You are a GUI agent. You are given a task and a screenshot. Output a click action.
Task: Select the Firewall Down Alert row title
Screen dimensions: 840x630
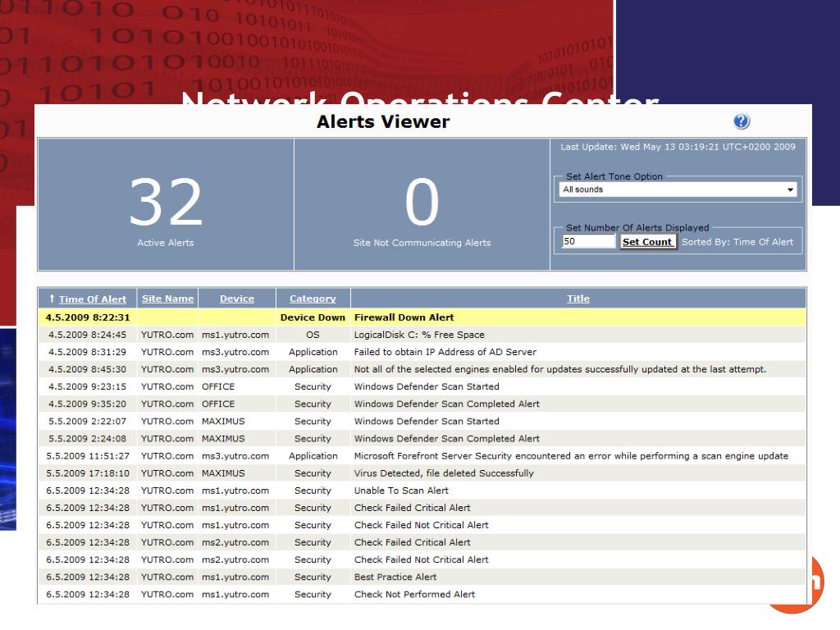[404, 317]
